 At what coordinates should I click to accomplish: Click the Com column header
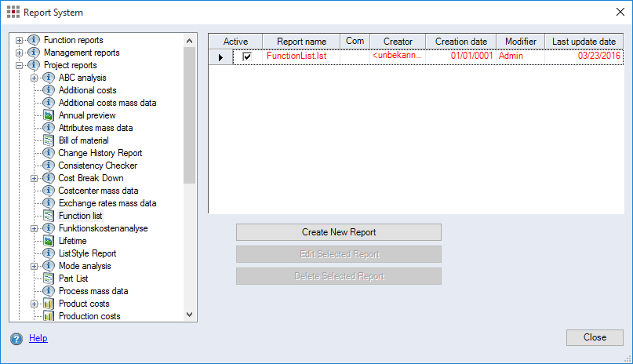(355, 41)
